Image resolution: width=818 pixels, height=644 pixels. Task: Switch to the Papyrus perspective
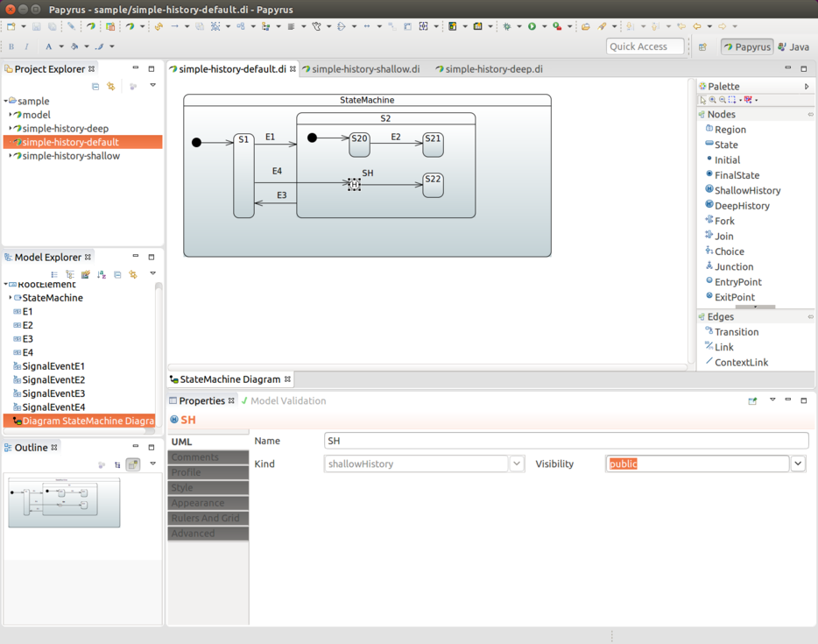[x=747, y=47]
